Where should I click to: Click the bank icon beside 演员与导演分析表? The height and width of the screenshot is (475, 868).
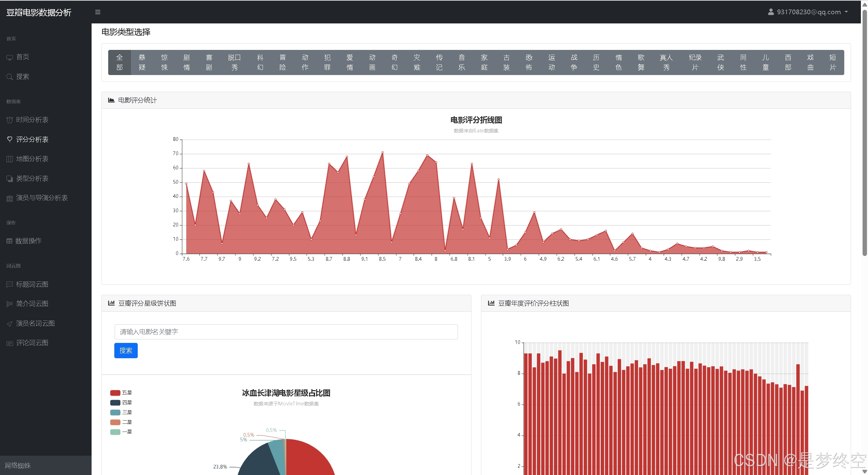9,198
